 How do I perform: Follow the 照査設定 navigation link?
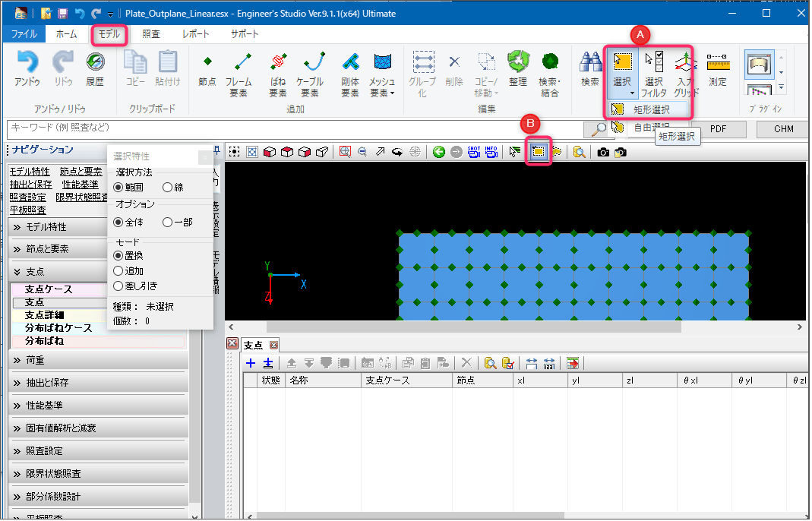(x=28, y=197)
